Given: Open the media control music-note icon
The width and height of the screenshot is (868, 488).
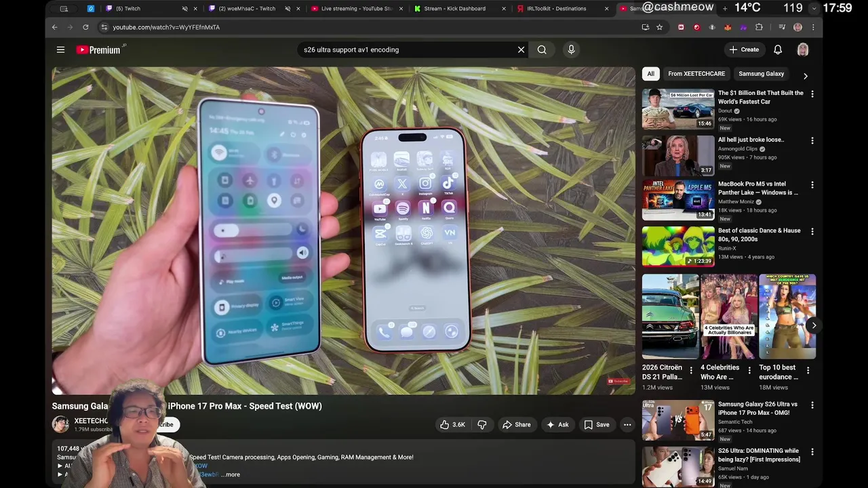Looking at the screenshot, I should click(782, 27).
